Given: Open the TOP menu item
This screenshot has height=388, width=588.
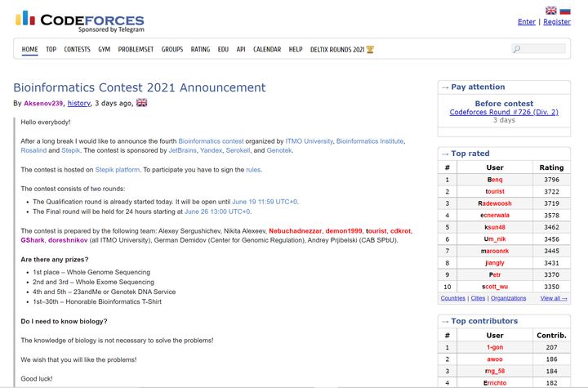Looking at the screenshot, I should (51, 49).
